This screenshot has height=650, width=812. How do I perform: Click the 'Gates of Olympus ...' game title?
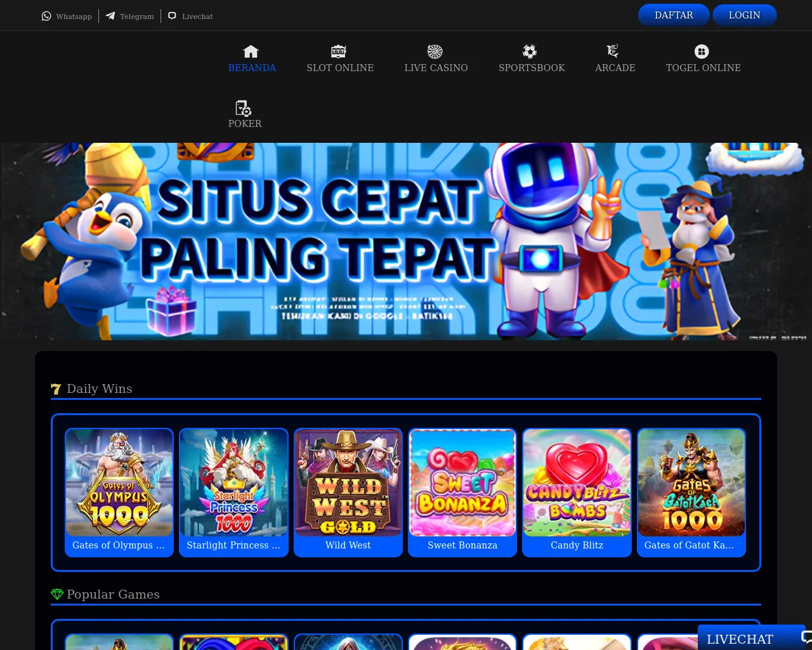pyautogui.click(x=119, y=545)
